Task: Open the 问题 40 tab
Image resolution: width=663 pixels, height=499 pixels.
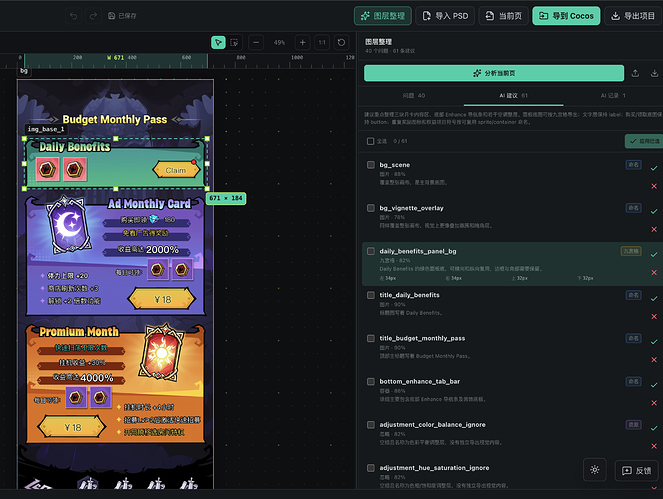Action: [414, 96]
